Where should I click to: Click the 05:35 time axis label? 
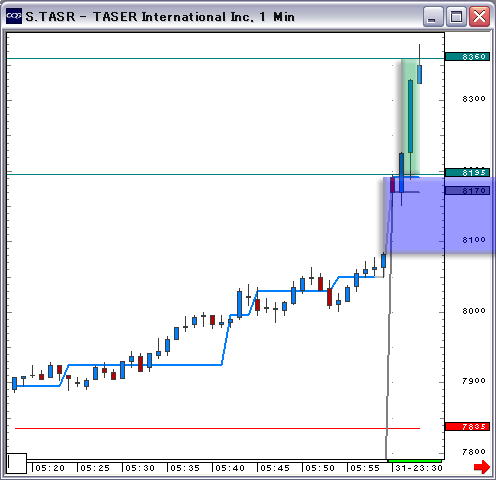coord(185,468)
